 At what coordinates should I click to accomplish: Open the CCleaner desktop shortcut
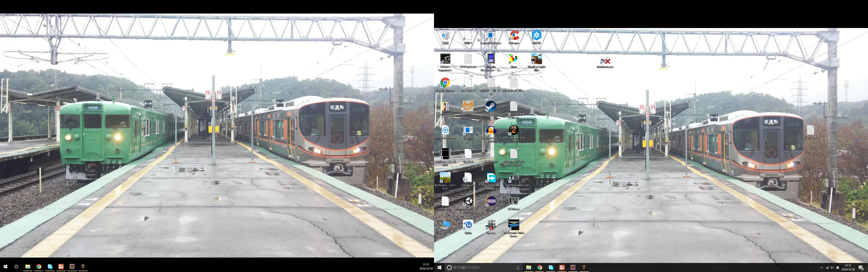coord(514,36)
